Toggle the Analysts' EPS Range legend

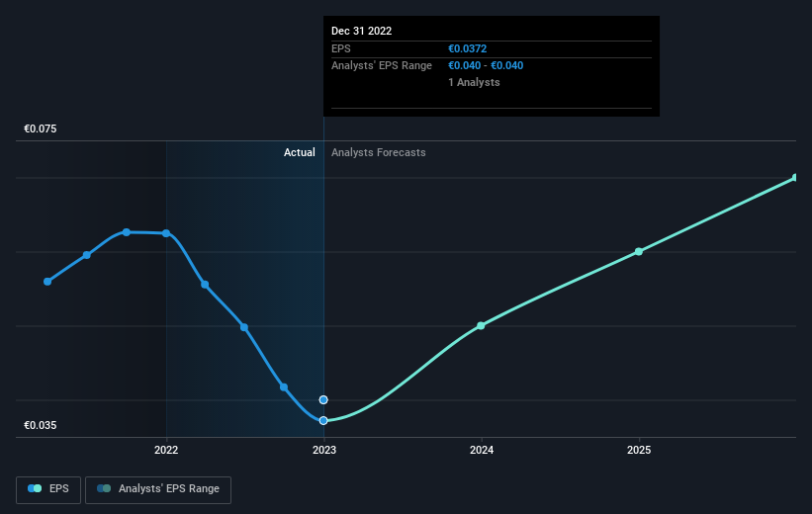pyautogui.click(x=158, y=489)
